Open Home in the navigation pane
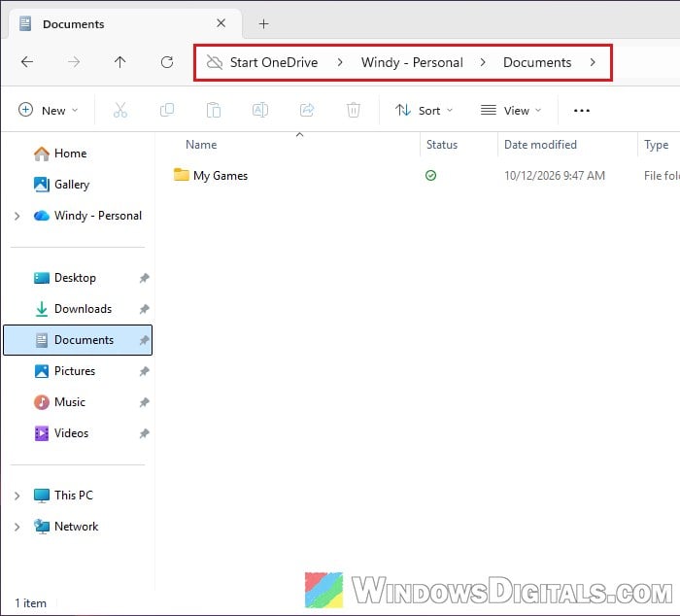Screen dimensions: 680x616 pyautogui.click(x=70, y=154)
